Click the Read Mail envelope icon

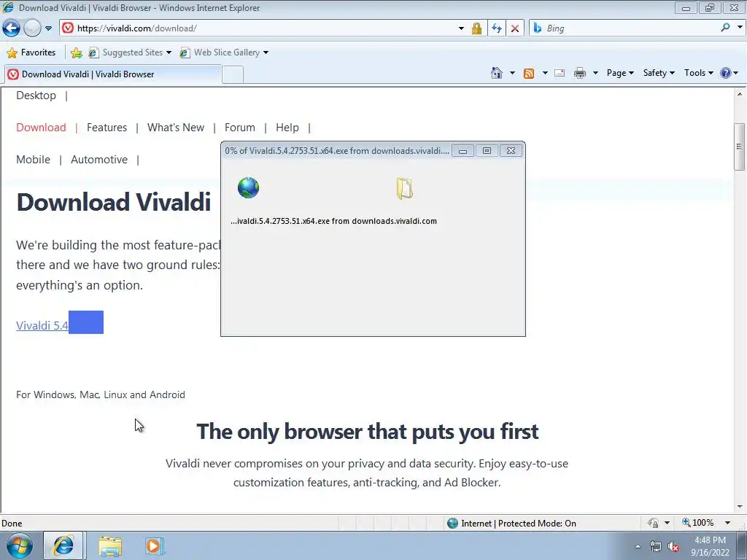pos(560,73)
